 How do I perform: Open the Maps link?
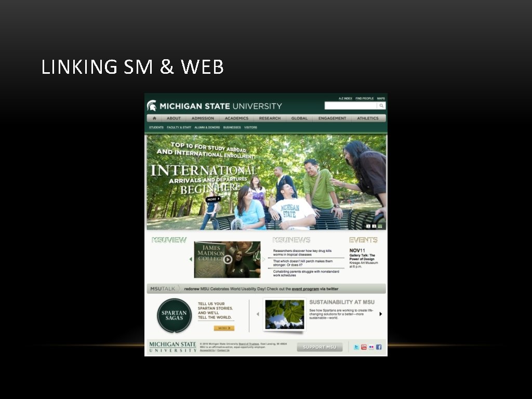[x=381, y=98]
